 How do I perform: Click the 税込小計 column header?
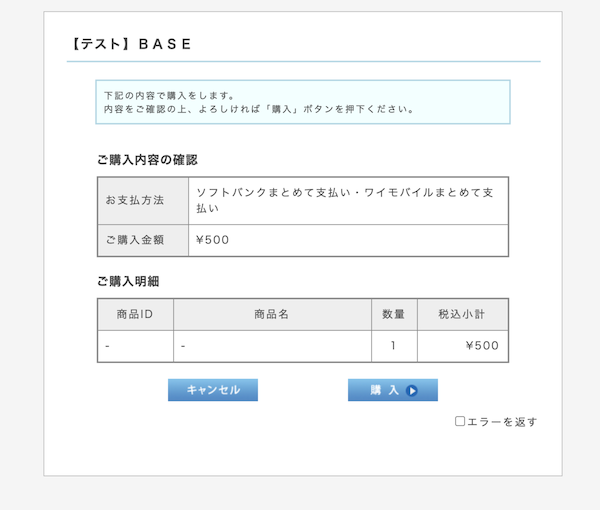pos(463,314)
